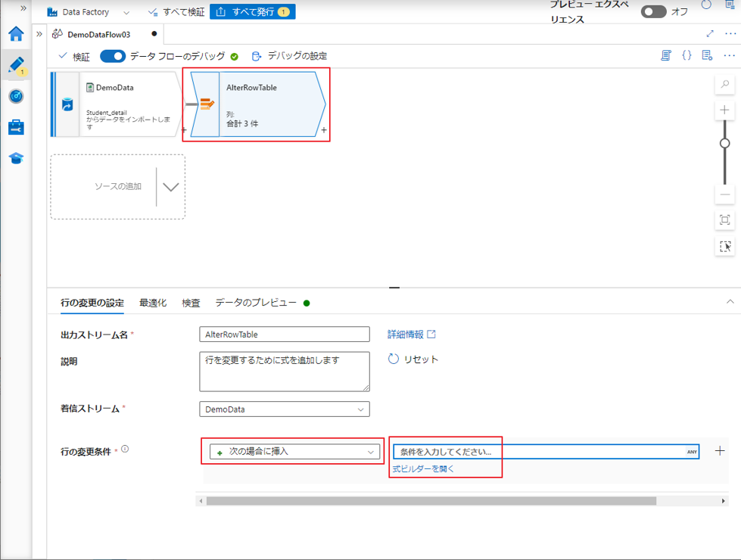Screen dimensions: 741x560
Task: Click the alter row icon on AlterRowTable node
Action: click(x=207, y=104)
